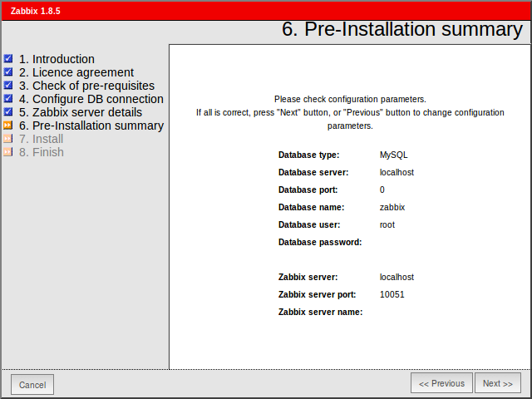The height and width of the screenshot is (399, 532).
Task: Click 'Please check configuration parameters.' text
Action: [x=350, y=99]
